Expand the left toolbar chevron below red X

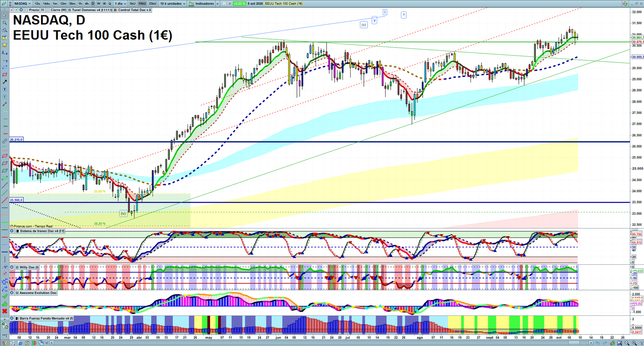point(4,319)
